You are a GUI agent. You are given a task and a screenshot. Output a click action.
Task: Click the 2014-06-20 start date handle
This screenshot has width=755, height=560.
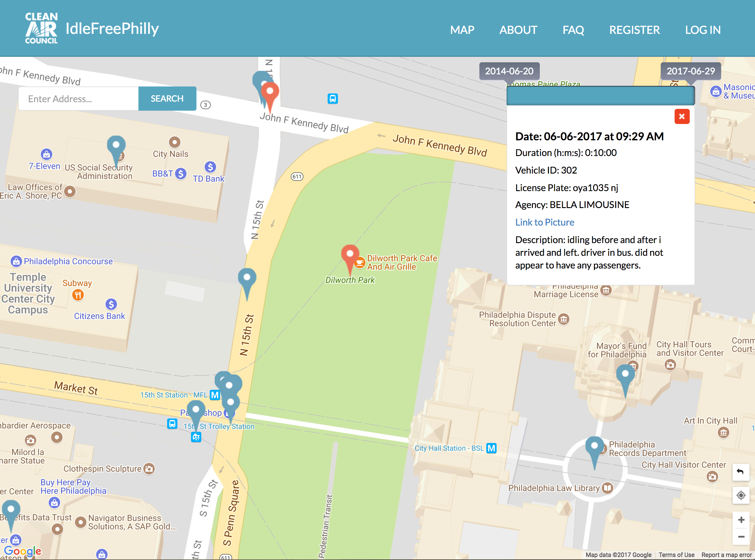click(509, 71)
